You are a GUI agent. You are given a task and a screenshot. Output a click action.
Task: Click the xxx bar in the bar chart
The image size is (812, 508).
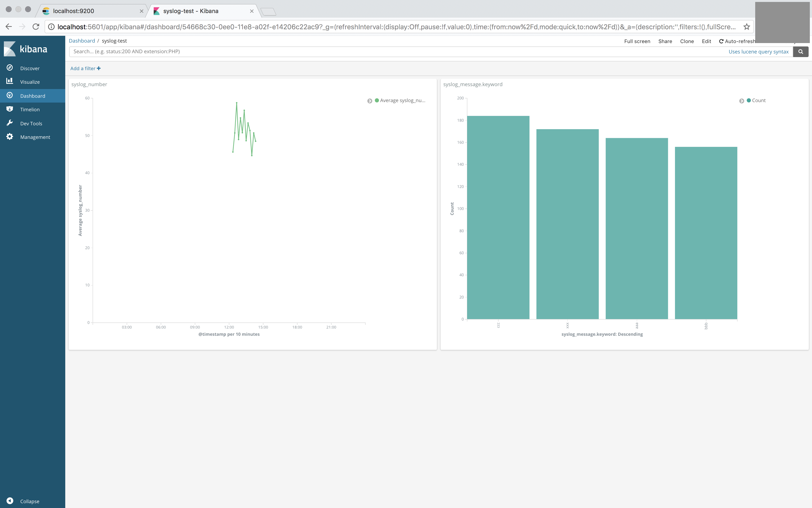567,224
